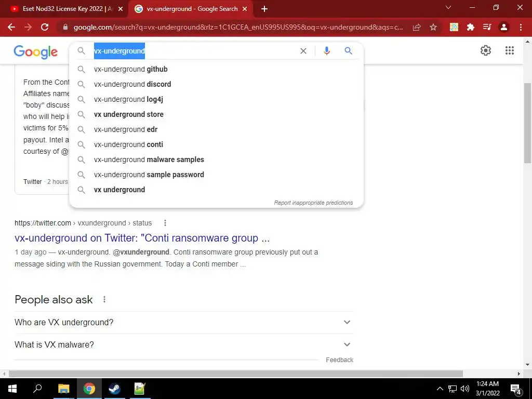Choose suggestion vx-underground sample password

coord(217,175)
